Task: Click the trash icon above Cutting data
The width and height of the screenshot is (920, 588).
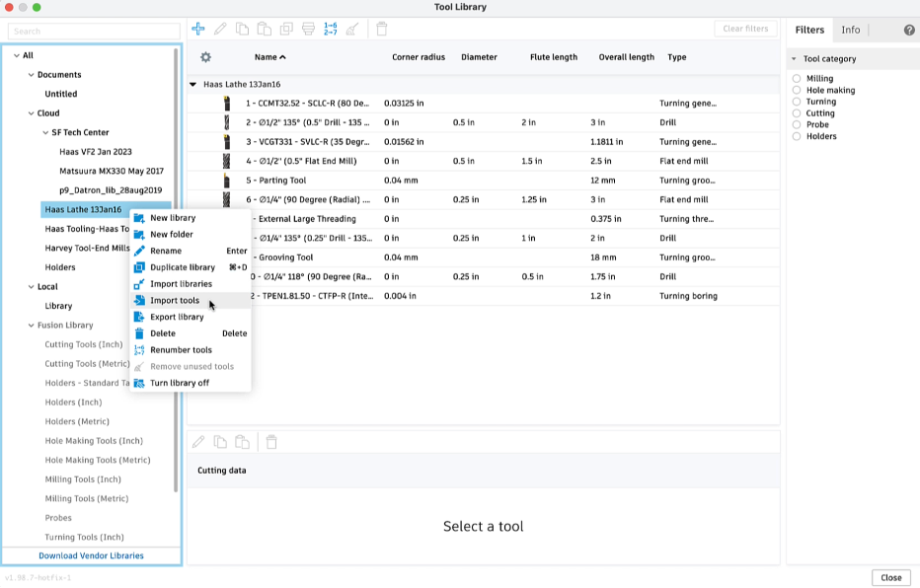Action: pos(271,442)
